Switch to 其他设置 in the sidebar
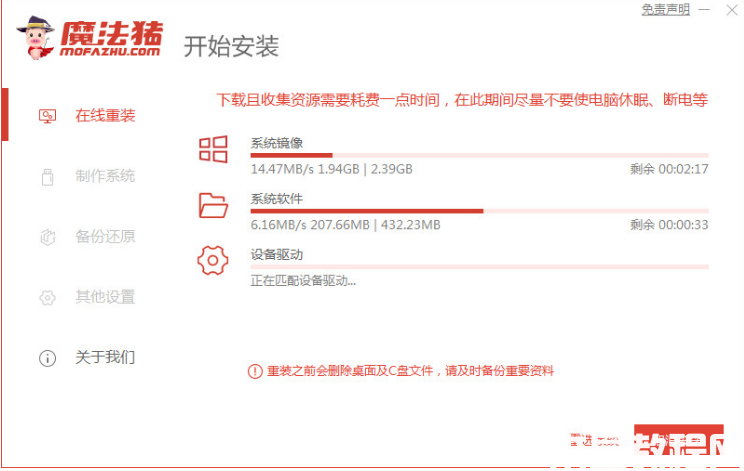Viewport: 744px width, 471px height. click(x=105, y=297)
